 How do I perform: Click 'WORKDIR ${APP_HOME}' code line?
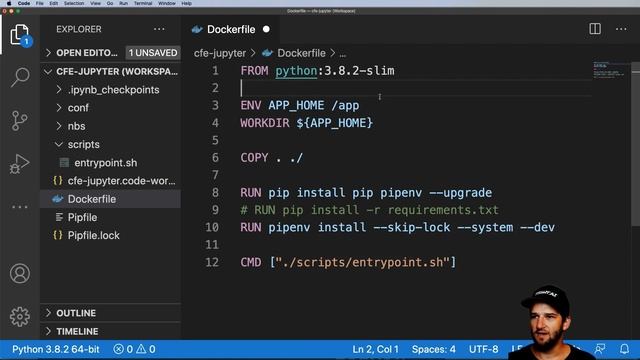pos(307,123)
